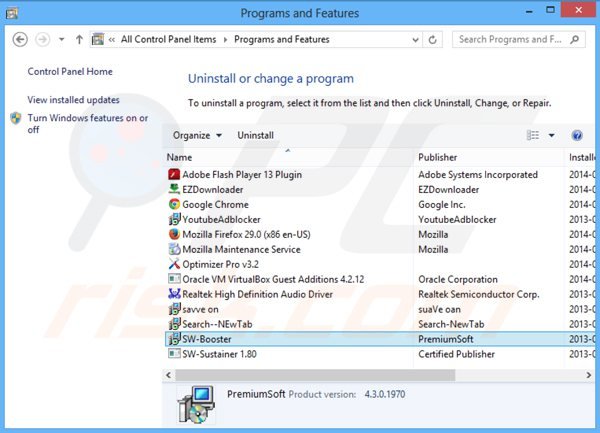Expand the address bar history dropdown
Image resolution: width=600 pixels, height=433 pixels.
[x=415, y=39]
